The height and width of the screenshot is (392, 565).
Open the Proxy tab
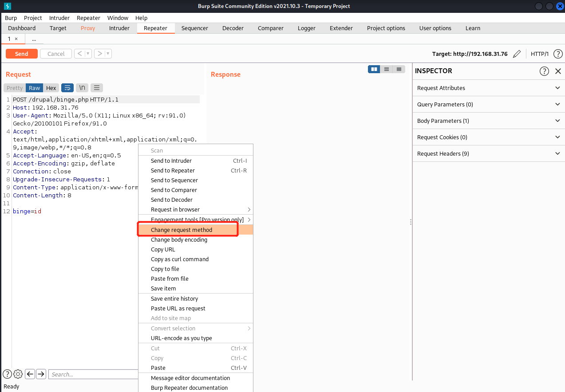(x=88, y=28)
